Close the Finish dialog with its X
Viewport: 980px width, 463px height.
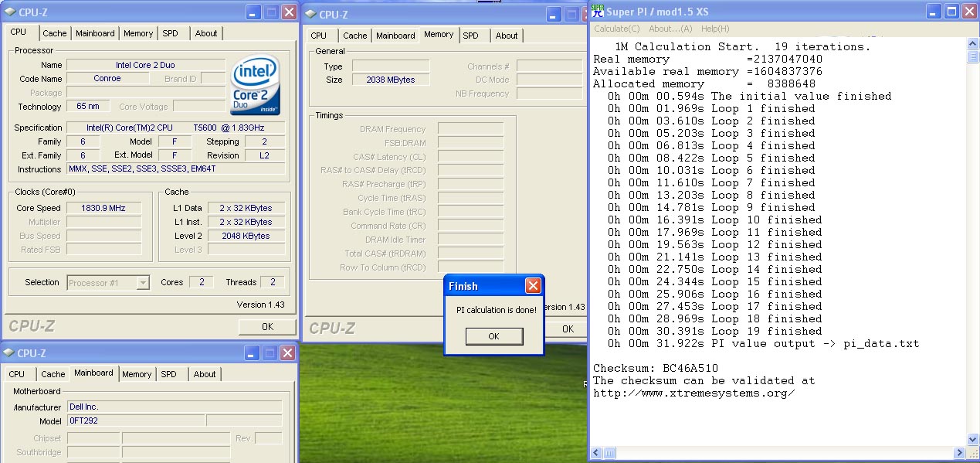point(533,286)
